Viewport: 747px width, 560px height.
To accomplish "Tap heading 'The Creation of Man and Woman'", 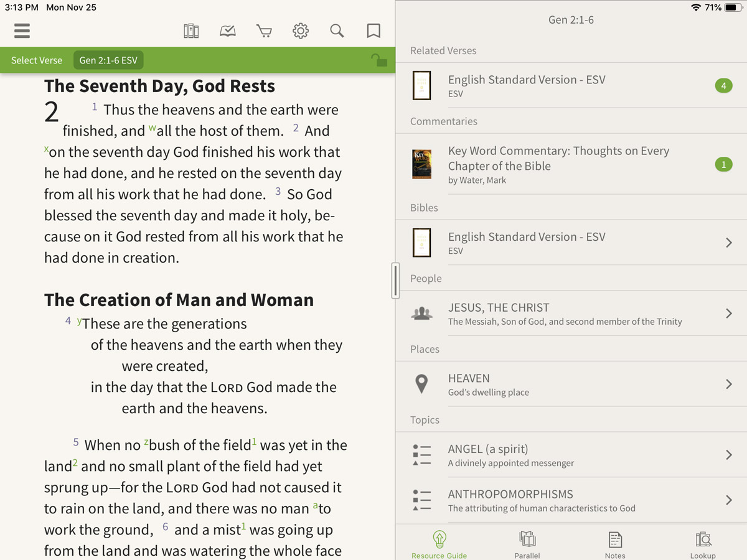I will (179, 300).
